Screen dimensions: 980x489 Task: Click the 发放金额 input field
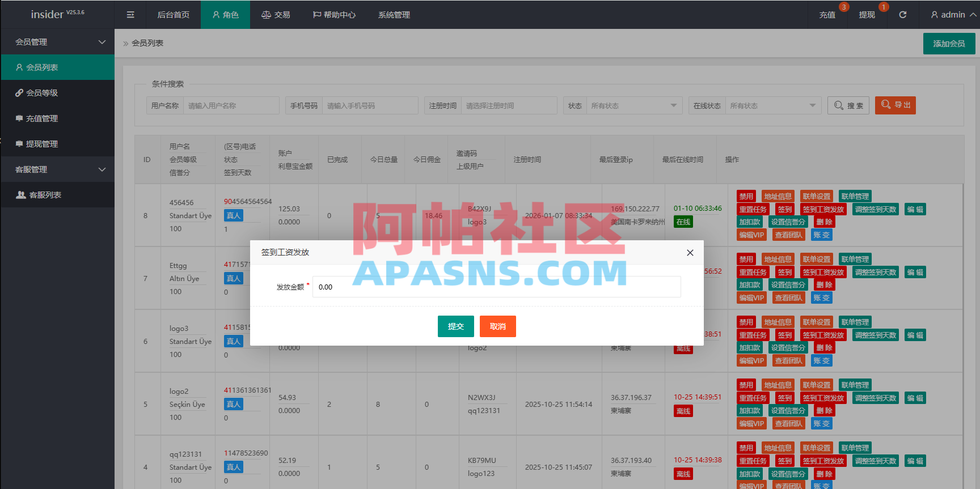[x=497, y=287]
